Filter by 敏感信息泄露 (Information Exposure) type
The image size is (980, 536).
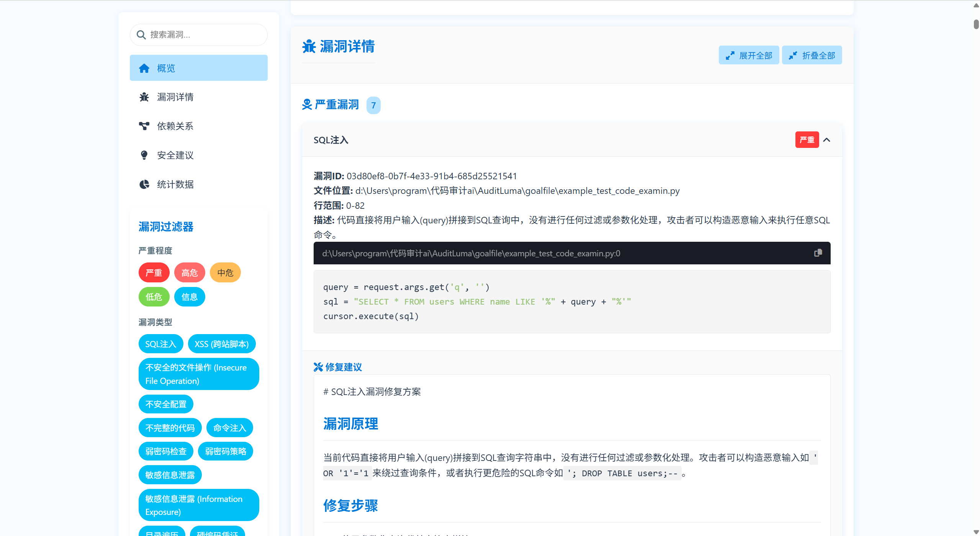coord(199,505)
